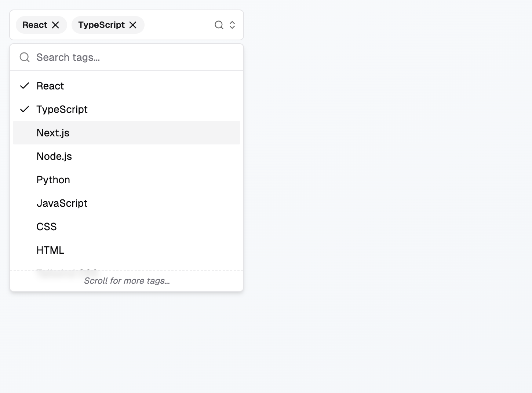Click the checkmark next to TypeScript
The width and height of the screenshot is (532, 393).
[25, 109]
